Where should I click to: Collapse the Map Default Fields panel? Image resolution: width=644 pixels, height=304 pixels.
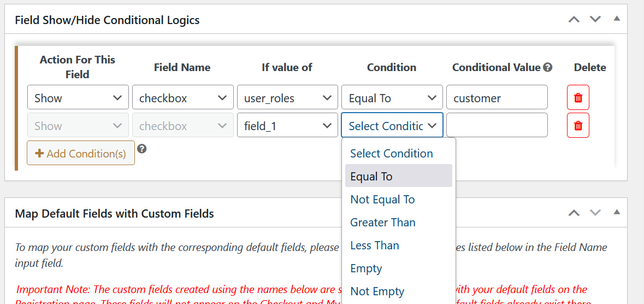point(617,212)
